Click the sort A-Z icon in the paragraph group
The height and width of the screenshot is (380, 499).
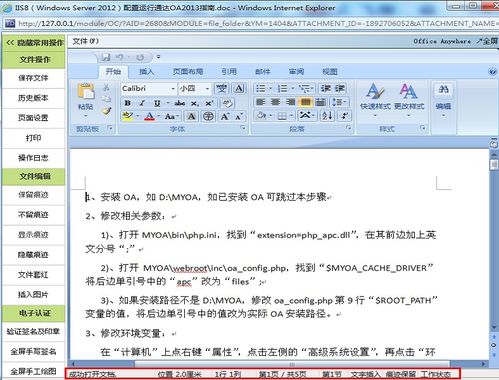pos(327,116)
